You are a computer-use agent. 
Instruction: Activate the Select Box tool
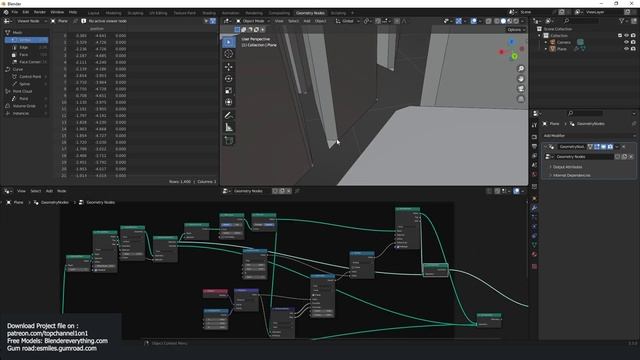(229, 42)
